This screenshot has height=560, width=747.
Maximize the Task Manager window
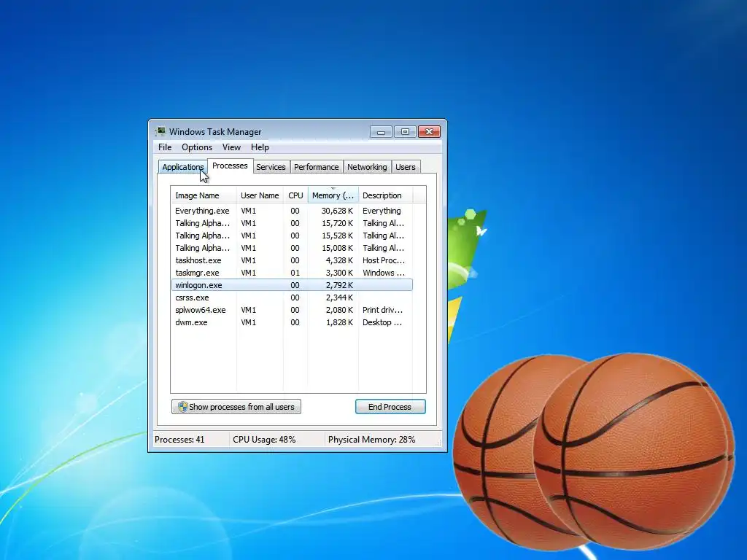405,132
